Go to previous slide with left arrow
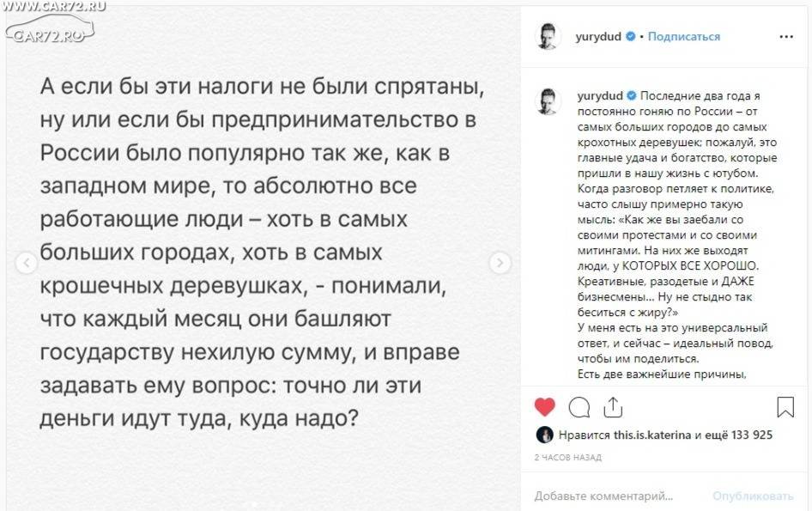This screenshot has width=812, height=511. coord(27,263)
